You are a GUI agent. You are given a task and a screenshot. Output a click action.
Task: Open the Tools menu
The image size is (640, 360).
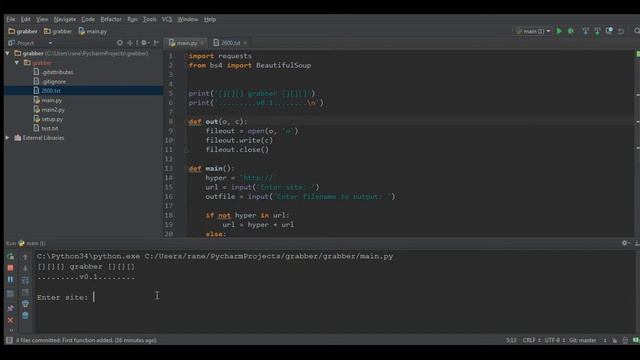[149, 19]
